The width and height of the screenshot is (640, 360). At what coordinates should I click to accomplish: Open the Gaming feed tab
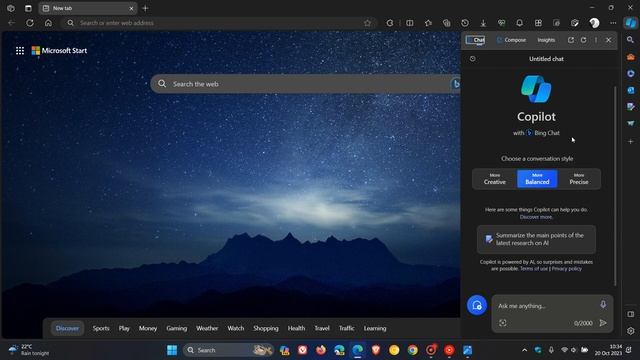177,328
